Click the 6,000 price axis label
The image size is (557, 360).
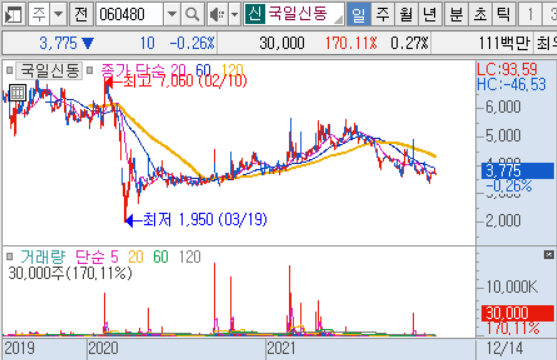[x=503, y=107]
